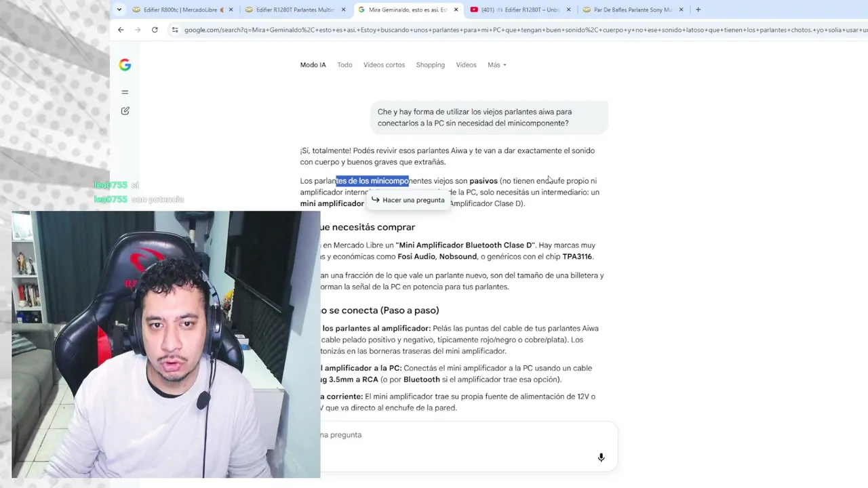Screen dimensions: 868x488
Task: Click the bold text 'Fosi Audio, Nobsound'
Action: 437,257
